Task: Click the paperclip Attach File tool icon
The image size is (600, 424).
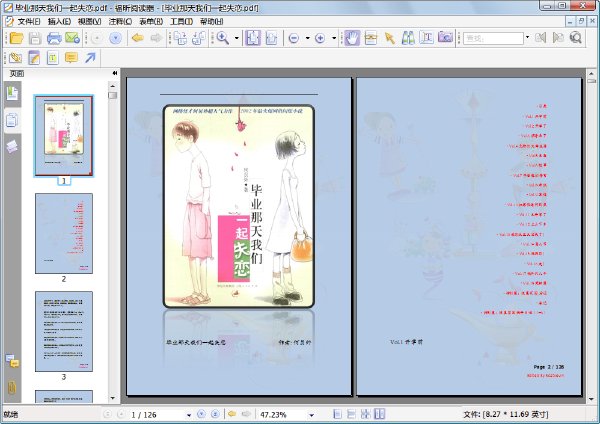Action: (x=15, y=58)
